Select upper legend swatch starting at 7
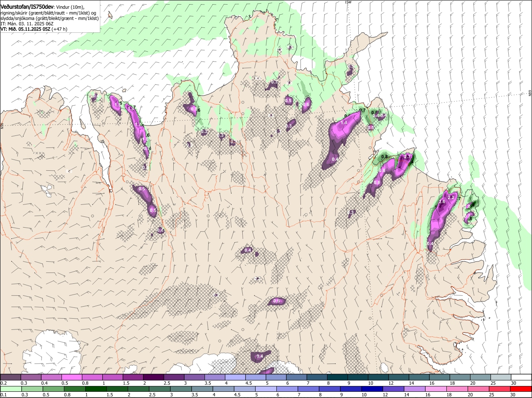 pyautogui.click(x=317, y=377)
